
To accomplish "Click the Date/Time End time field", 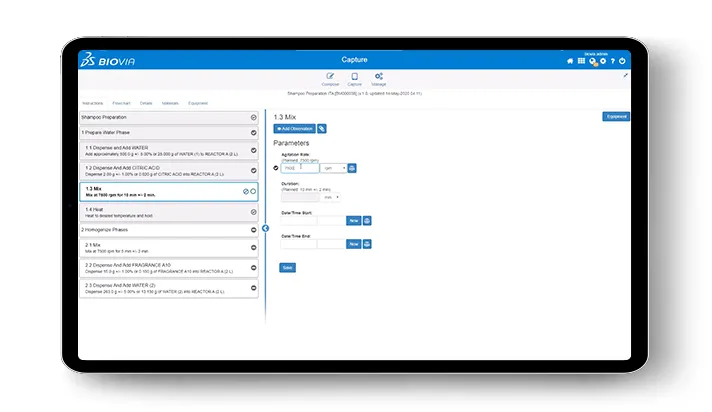I will coord(331,244).
